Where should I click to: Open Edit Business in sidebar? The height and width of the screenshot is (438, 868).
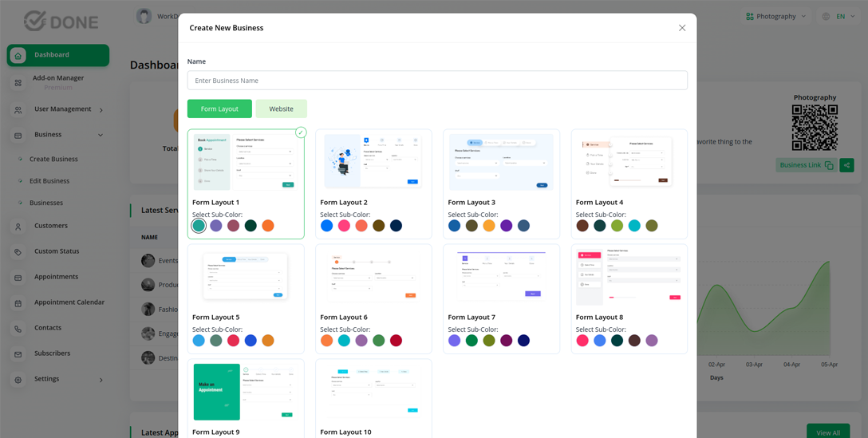[49, 181]
